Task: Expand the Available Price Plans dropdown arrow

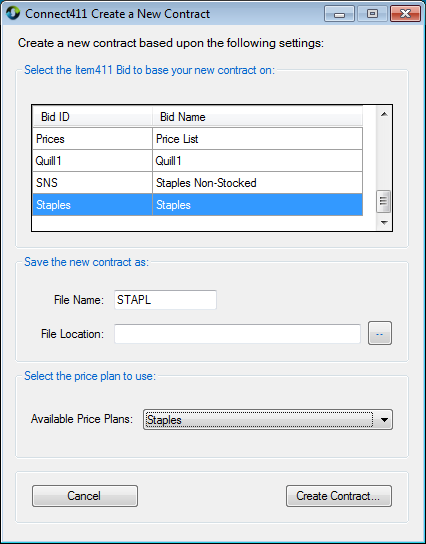Action: (x=384, y=420)
